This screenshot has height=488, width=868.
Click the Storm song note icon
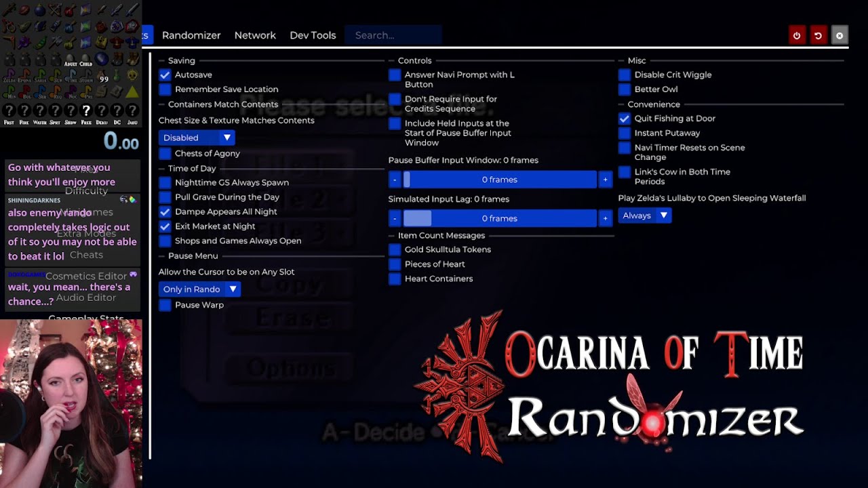(86, 75)
